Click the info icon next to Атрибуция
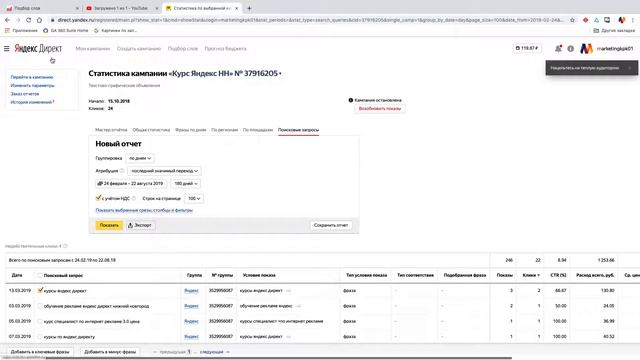This screenshot has height=360, width=640. (x=122, y=171)
